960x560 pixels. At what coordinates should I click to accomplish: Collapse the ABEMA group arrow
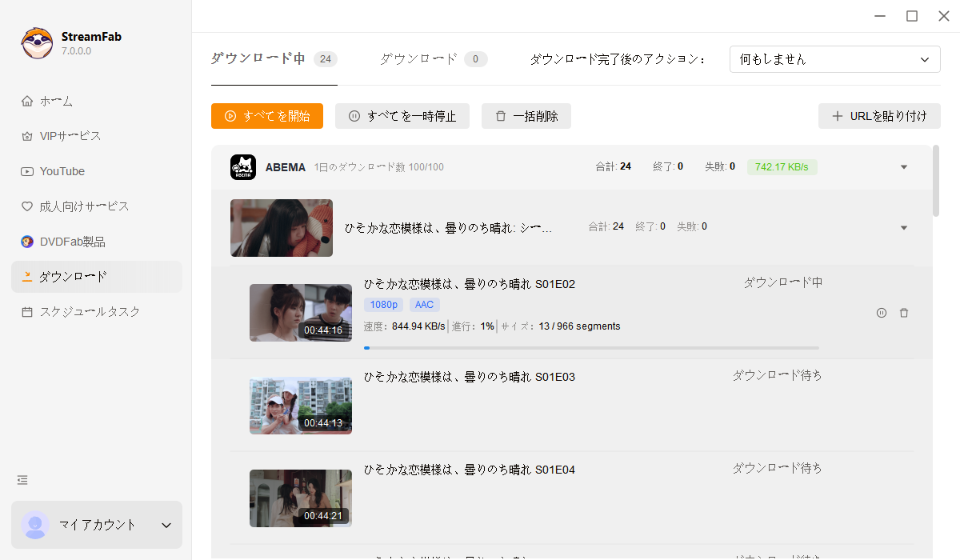point(904,167)
